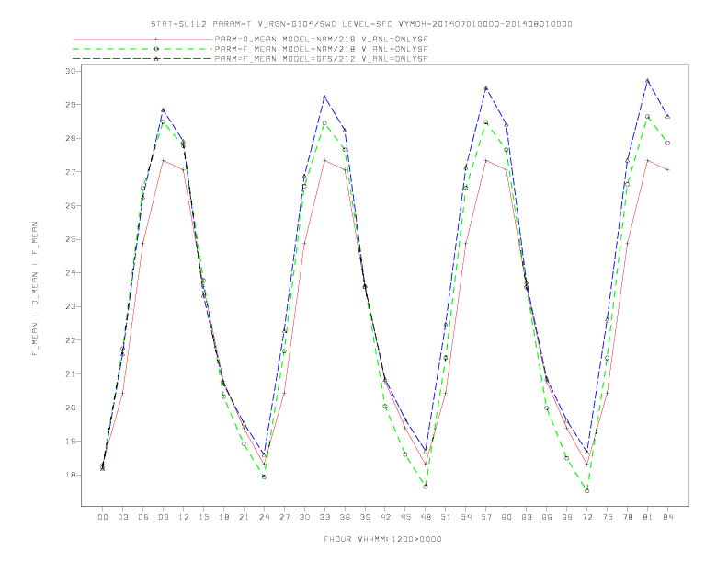Click x-axis forecast hour label 00
The image size is (728, 563).
coord(103,517)
